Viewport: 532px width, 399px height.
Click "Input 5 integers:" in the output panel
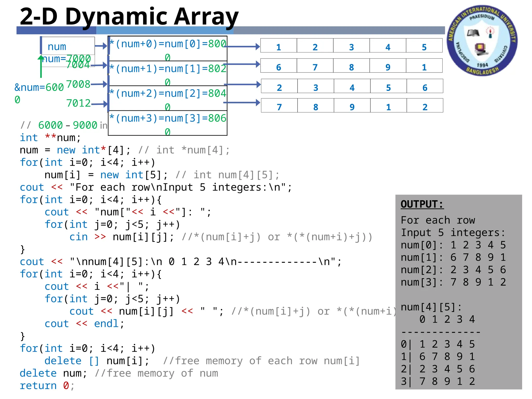point(453,233)
